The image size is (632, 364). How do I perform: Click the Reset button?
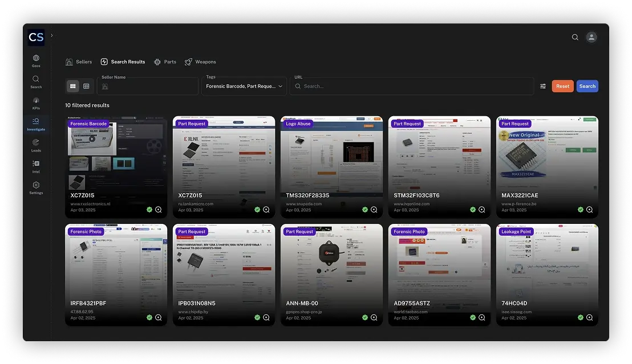pos(562,86)
